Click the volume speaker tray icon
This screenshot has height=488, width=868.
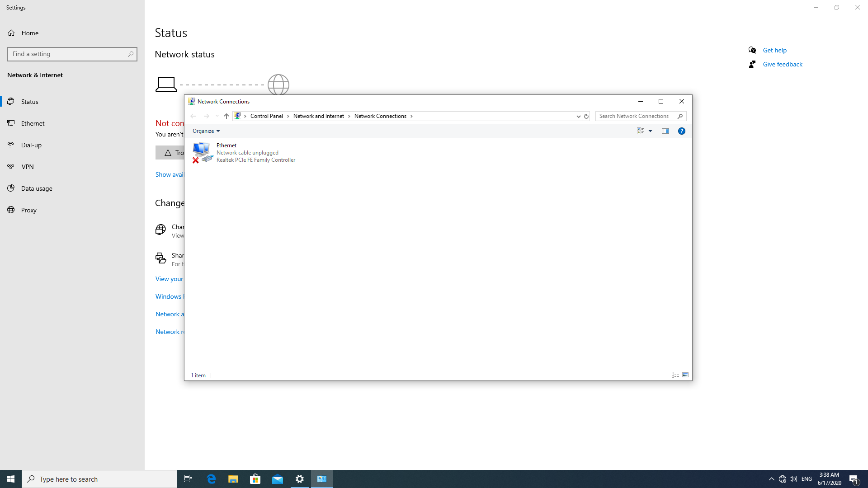[793, 479]
